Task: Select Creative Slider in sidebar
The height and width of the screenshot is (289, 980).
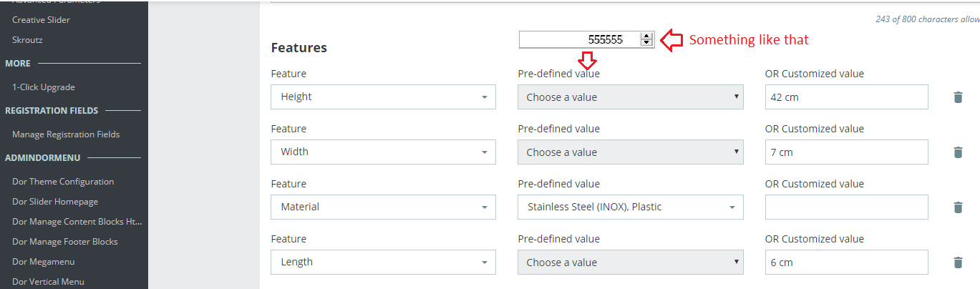Action: [x=41, y=20]
